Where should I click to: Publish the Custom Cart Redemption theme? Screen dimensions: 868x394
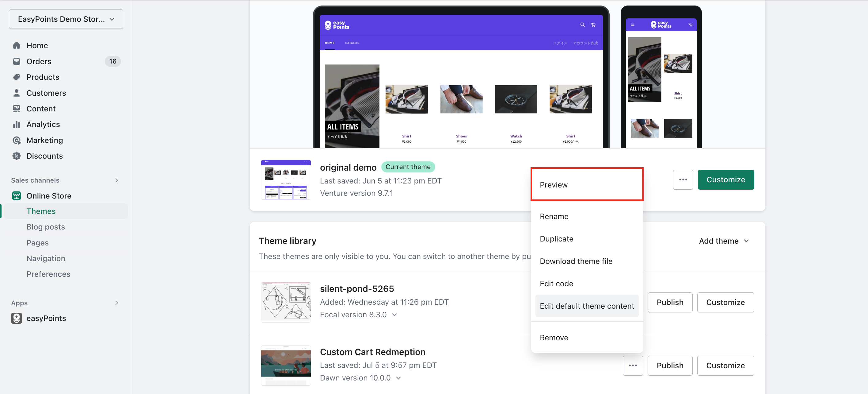click(669, 365)
